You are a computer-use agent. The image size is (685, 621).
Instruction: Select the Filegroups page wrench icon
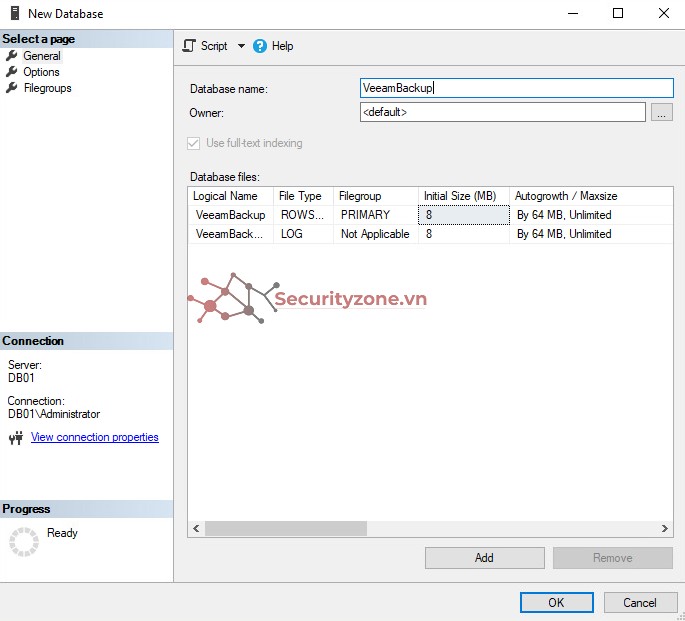12,88
